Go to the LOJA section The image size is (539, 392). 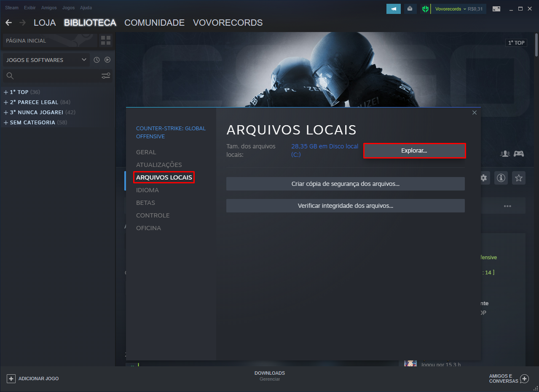45,23
